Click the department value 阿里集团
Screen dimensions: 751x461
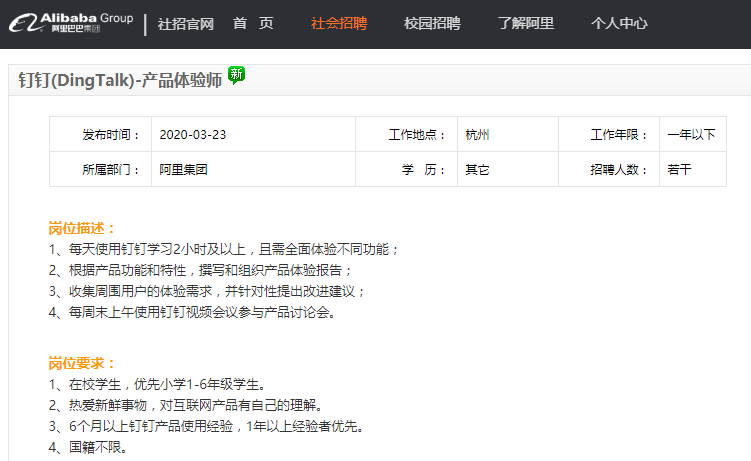pos(183,169)
